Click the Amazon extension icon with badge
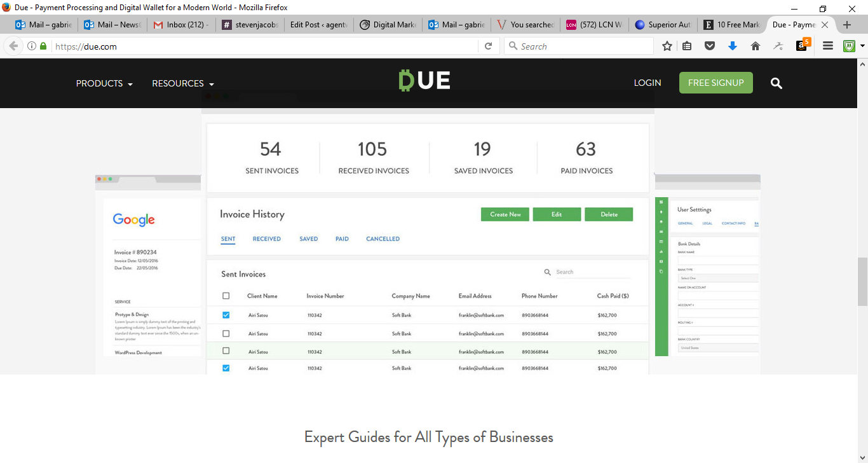 (x=803, y=45)
